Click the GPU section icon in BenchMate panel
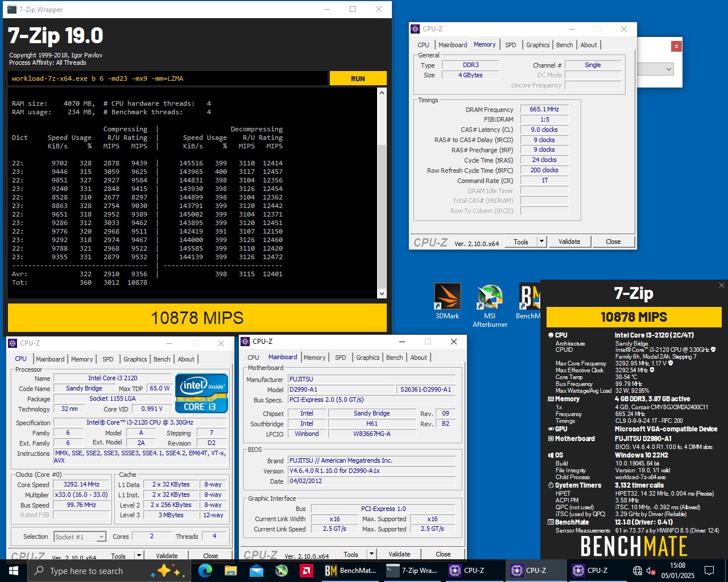Viewport: 728px width, 582px height. 551,429
